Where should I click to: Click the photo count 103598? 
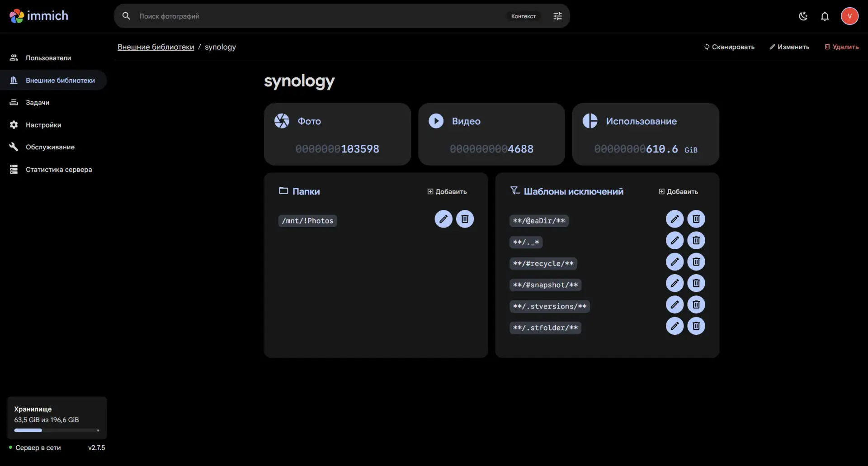pos(360,149)
